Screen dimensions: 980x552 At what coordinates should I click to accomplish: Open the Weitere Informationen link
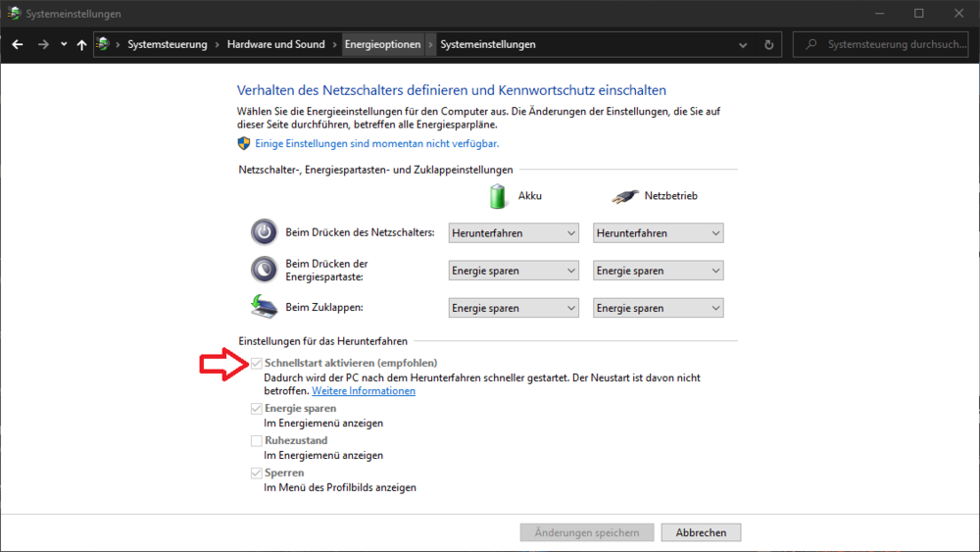point(364,391)
